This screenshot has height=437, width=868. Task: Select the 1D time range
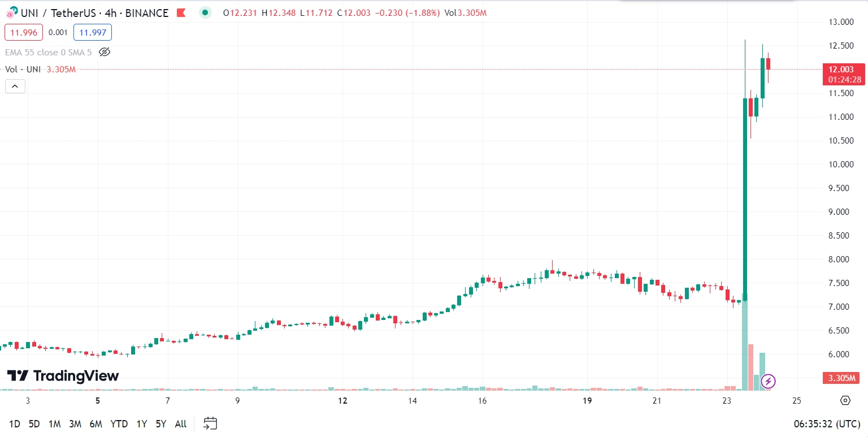tap(15, 423)
